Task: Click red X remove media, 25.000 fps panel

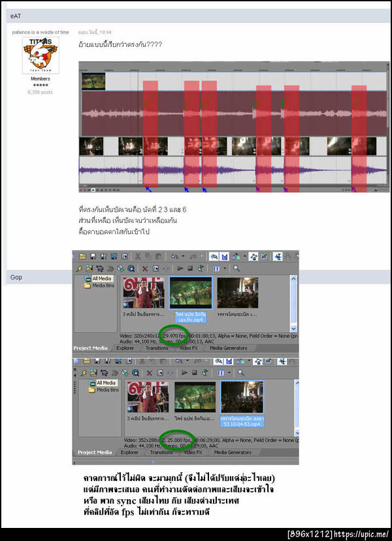Action: [x=150, y=372]
